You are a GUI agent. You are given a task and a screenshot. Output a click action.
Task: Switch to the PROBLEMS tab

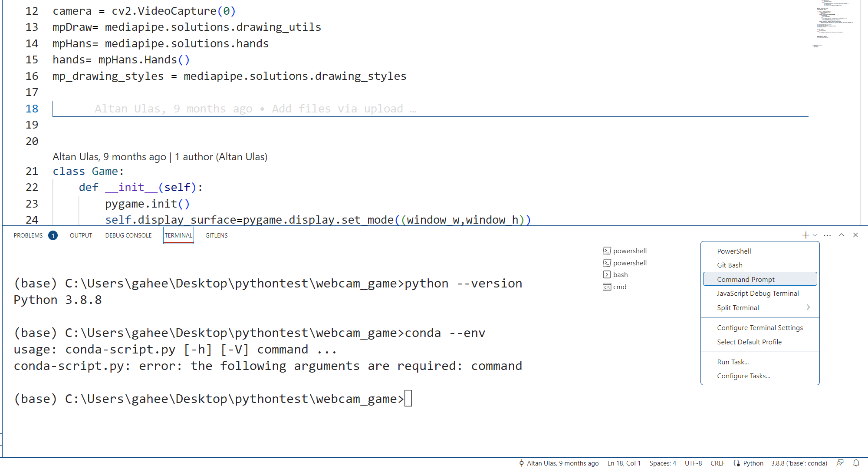pos(28,235)
